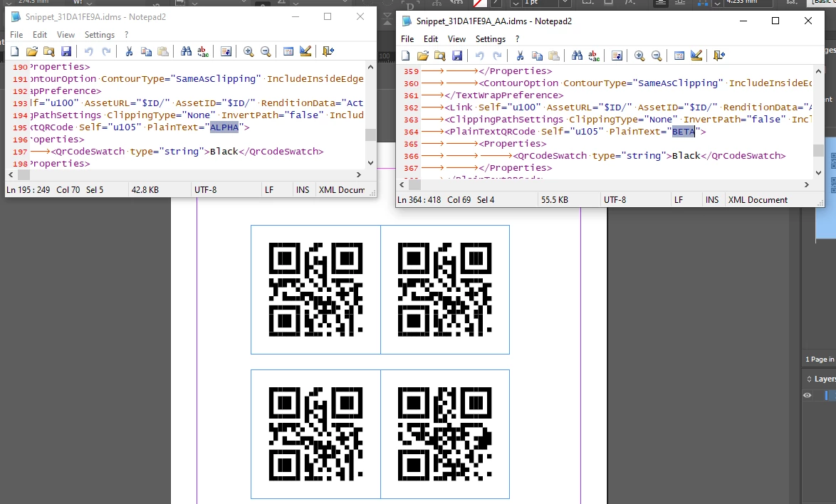Click Exit door icon in Snippet_31DA1FE9A.idms window
Image resolution: width=836 pixels, height=504 pixels.
[328, 51]
